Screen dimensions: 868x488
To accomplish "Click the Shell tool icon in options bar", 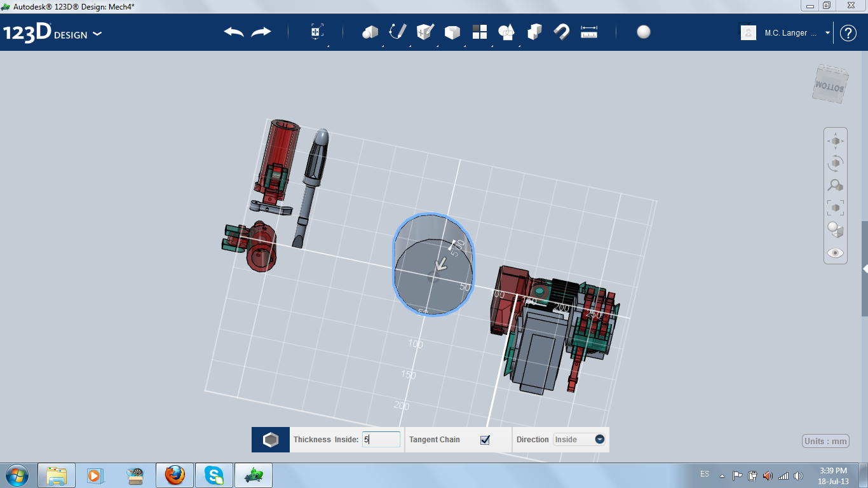I will point(271,440).
